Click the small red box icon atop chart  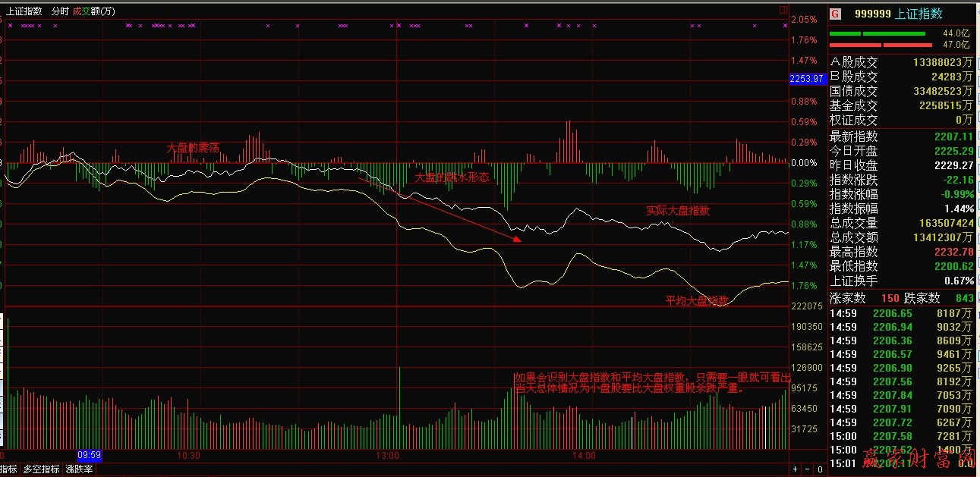pyautogui.click(x=783, y=11)
